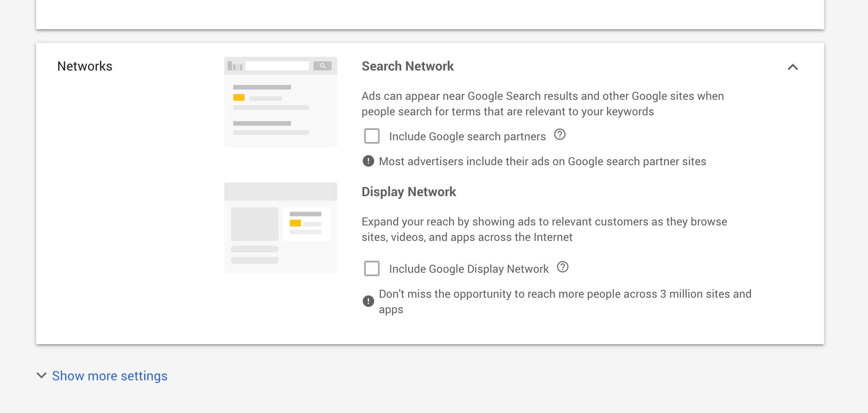
Task: Open the Show more settings link
Action: point(109,376)
